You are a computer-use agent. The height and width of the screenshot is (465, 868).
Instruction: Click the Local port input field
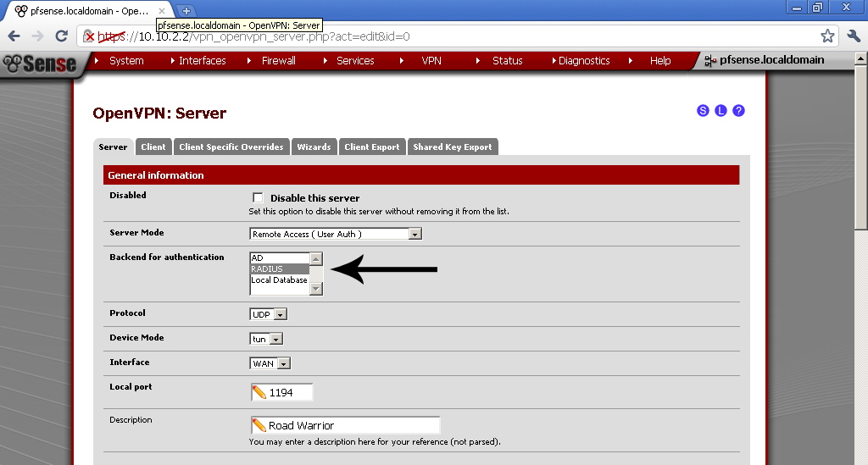click(x=281, y=392)
